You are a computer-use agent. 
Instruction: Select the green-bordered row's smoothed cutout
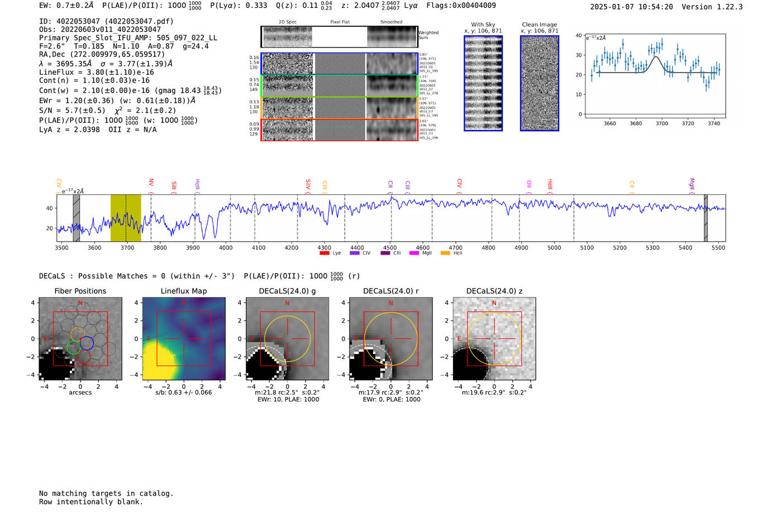(392, 86)
